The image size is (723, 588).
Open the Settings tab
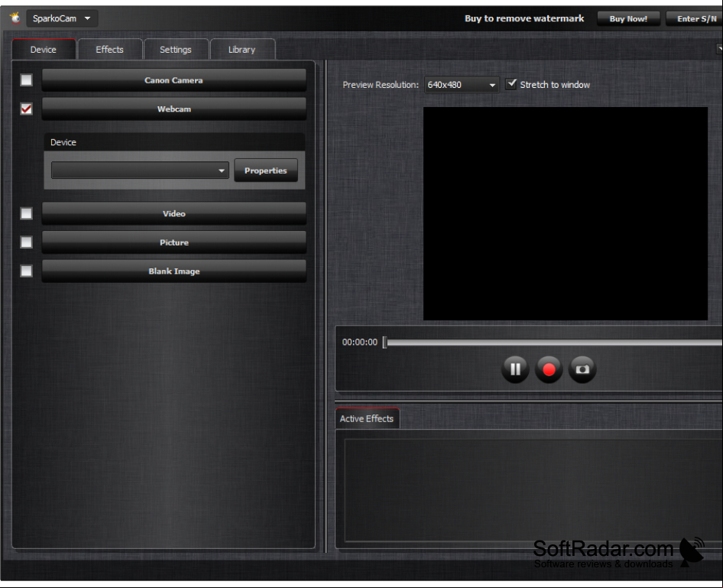click(x=176, y=50)
